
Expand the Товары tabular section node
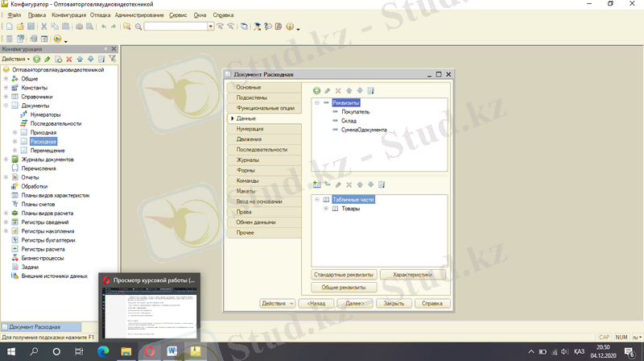[x=326, y=209]
